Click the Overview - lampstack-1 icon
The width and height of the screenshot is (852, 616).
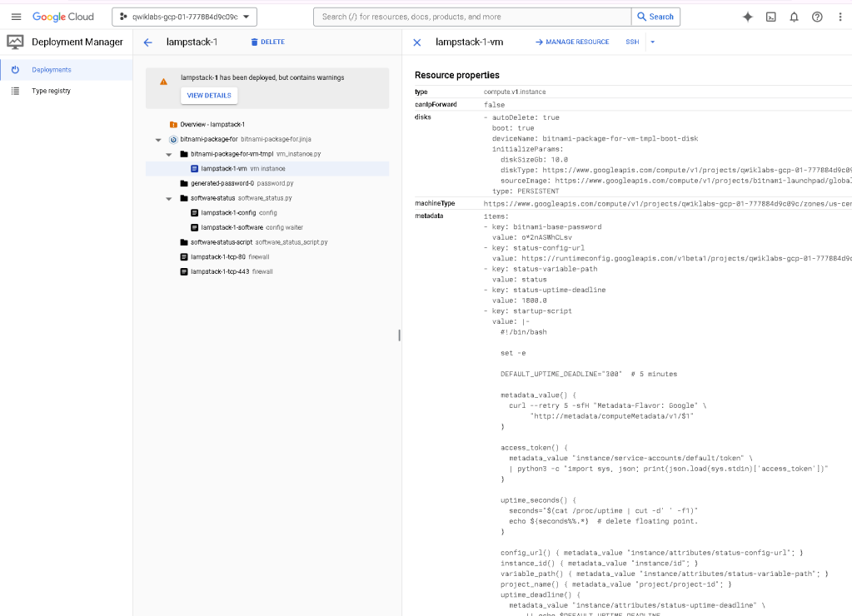tap(173, 124)
